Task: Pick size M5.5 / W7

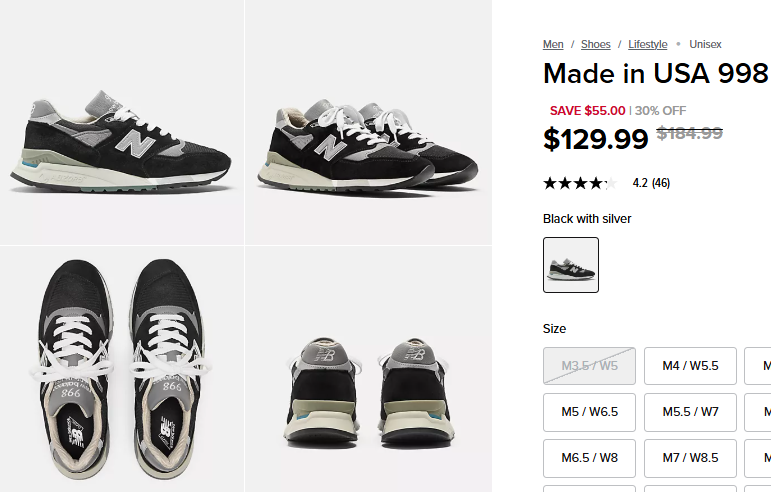Action: click(x=690, y=412)
